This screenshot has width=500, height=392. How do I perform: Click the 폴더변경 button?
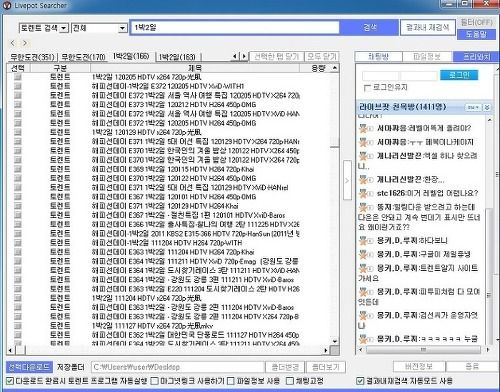[x=285, y=367]
